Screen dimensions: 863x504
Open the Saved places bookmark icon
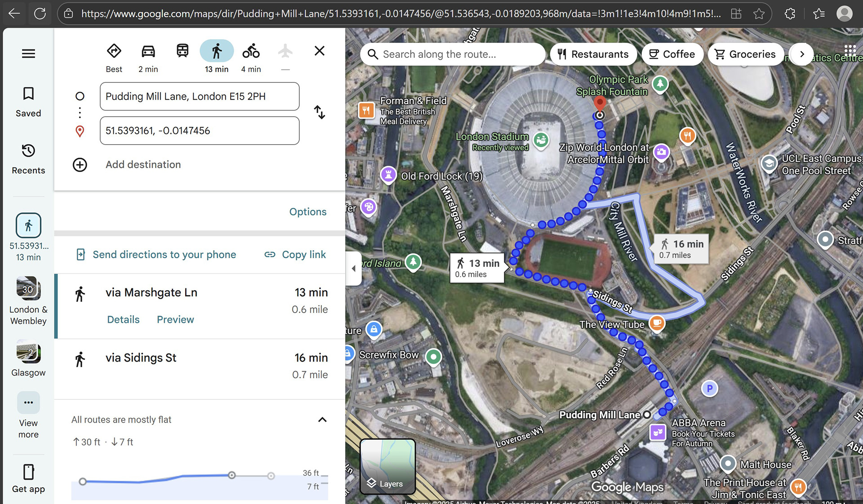[28, 94]
